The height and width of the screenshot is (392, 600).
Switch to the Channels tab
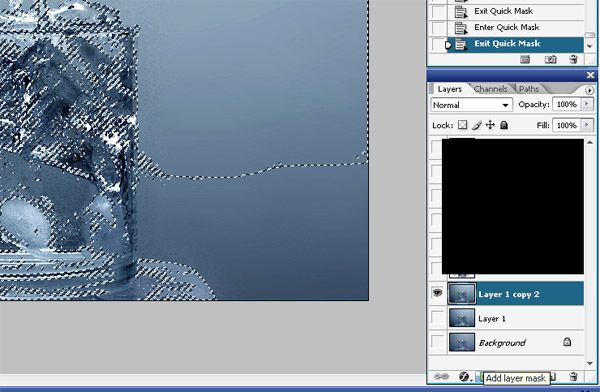click(490, 89)
